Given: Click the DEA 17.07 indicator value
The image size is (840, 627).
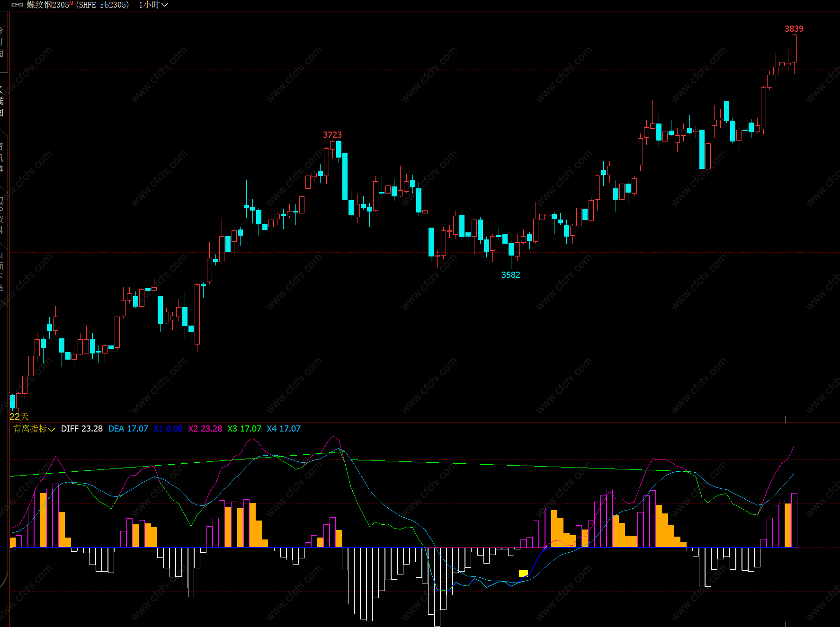Looking at the screenshot, I should 128,429.
